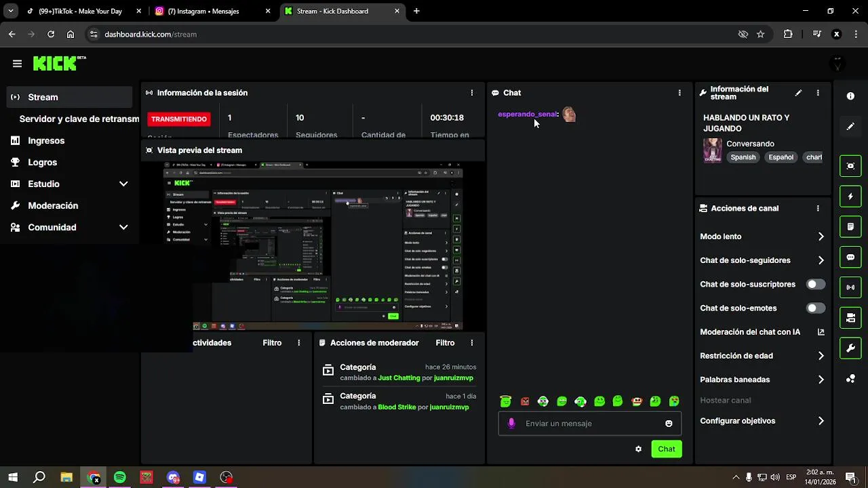Click the Enviar un mensaje input field
868x488 pixels.
(x=590, y=424)
